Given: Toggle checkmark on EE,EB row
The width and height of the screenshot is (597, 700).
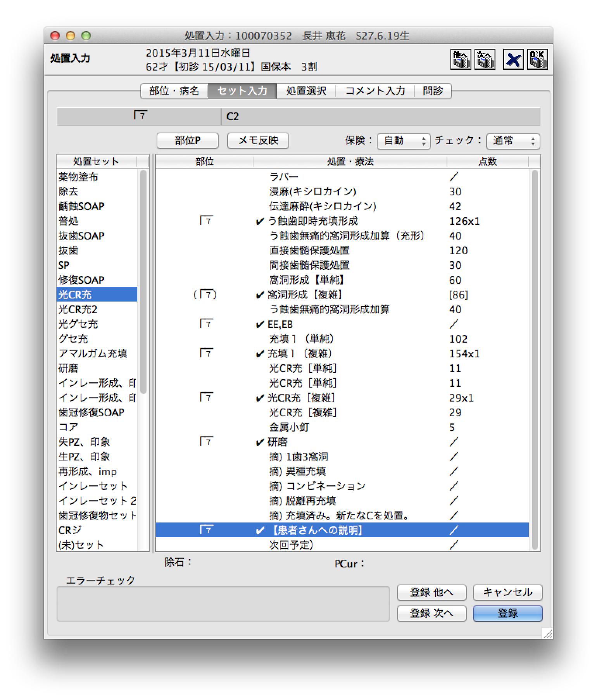Looking at the screenshot, I should (260, 324).
